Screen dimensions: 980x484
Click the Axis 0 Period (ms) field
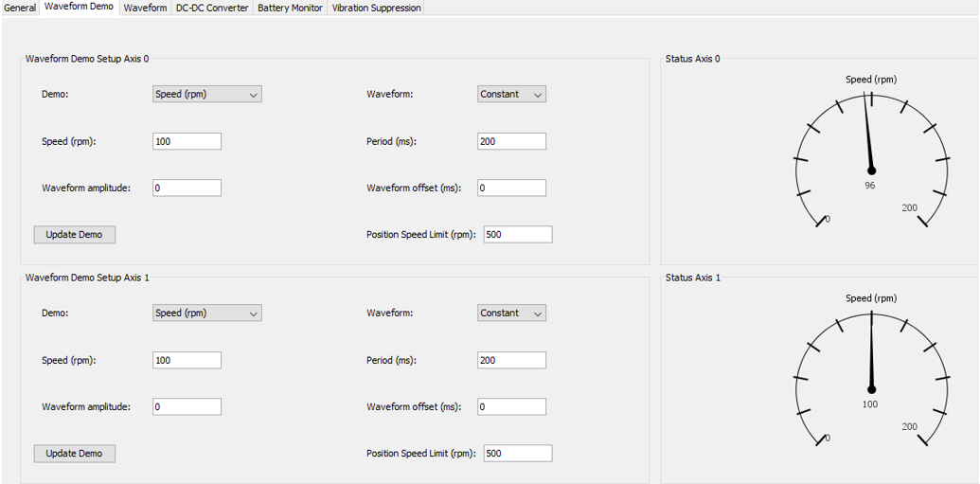pos(511,141)
